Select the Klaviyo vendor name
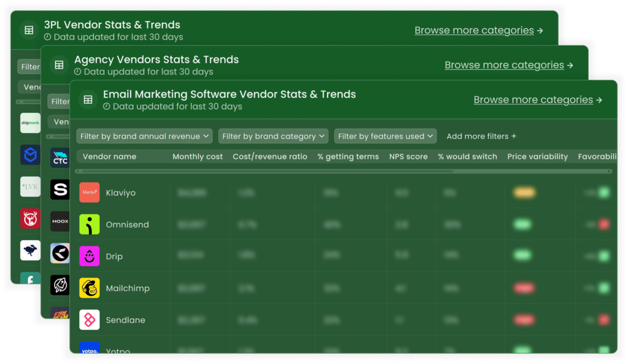This screenshot has height=364, width=628. (121, 193)
